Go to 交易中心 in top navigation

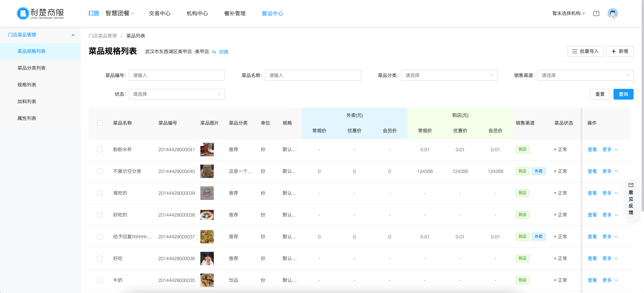tap(160, 13)
